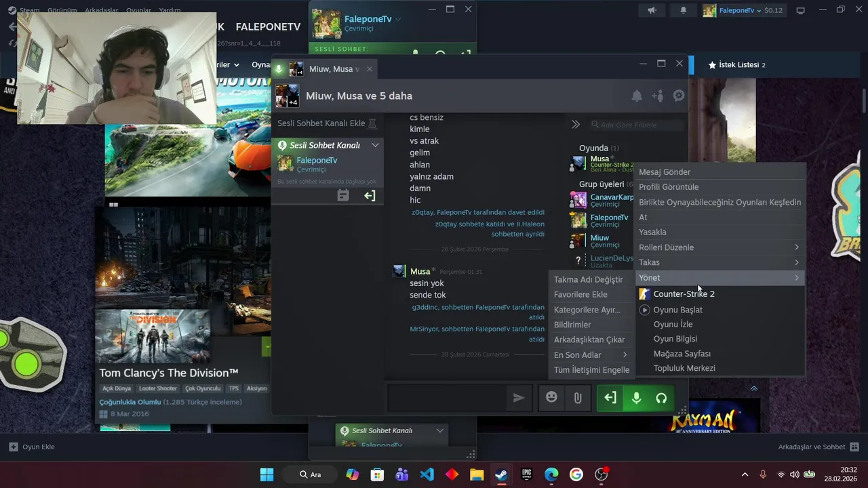
Task: Click the voice channel notes icon
Action: point(343,196)
